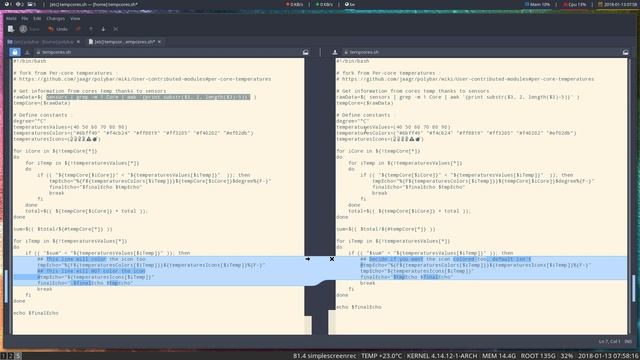Click the green download speed indicator
640x360 pixels.
324,4
